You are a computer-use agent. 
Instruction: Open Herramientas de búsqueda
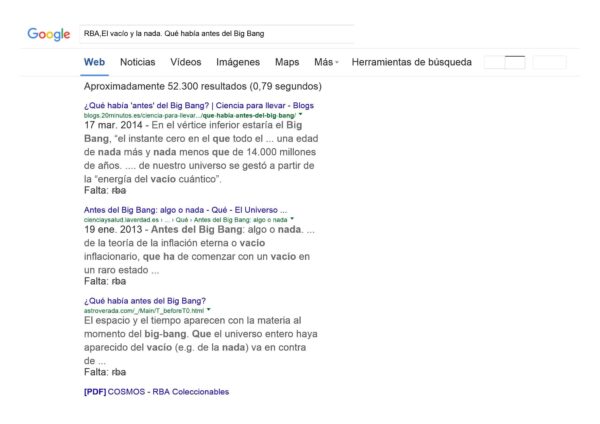point(412,62)
